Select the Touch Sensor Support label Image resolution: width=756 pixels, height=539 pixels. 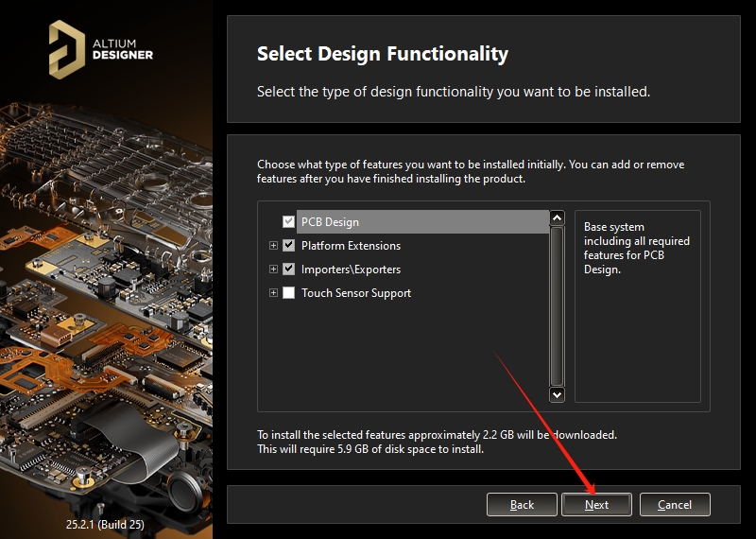click(x=356, y=293)
